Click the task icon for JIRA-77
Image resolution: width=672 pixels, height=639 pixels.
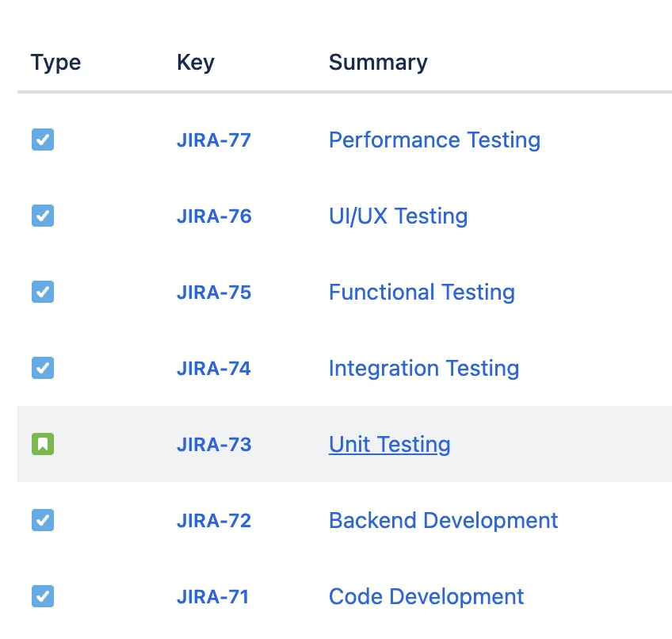tap(43, 140)
